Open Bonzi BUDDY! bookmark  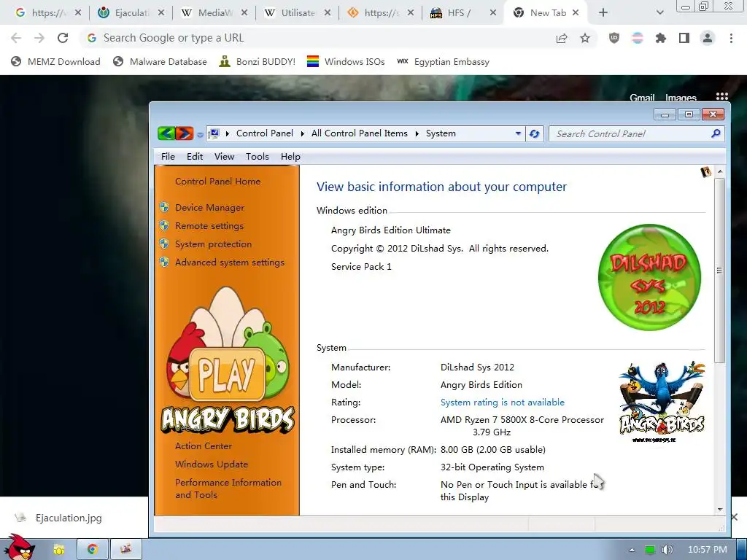pos(258,61)
